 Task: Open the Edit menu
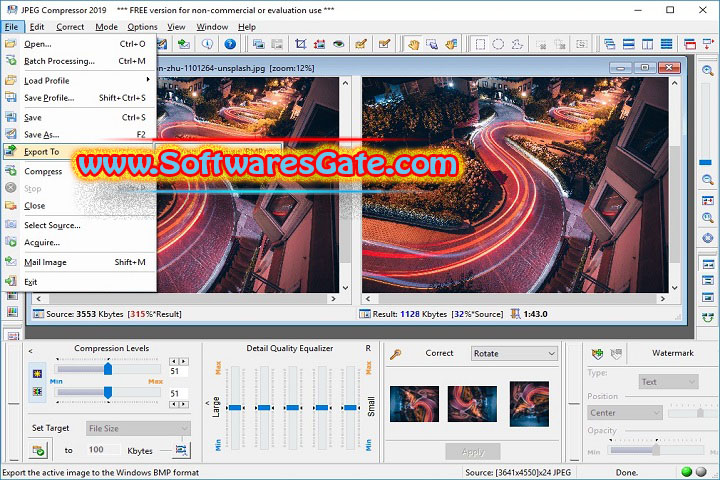37,27
